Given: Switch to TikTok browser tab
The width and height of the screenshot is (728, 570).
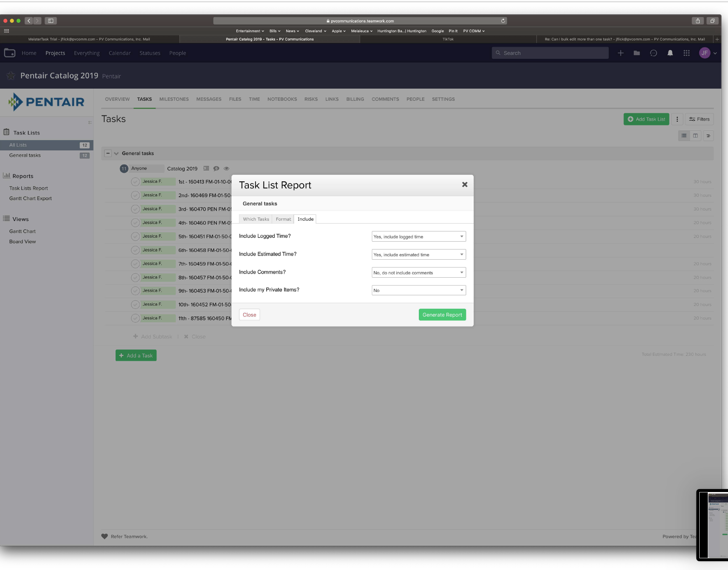Looking at the screenshot, I should coord(448,39).
